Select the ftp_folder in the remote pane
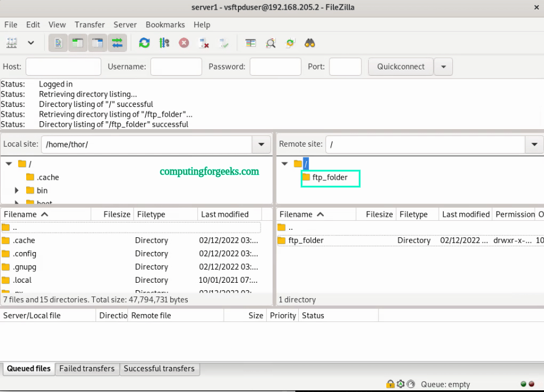 tap(331, 178)
